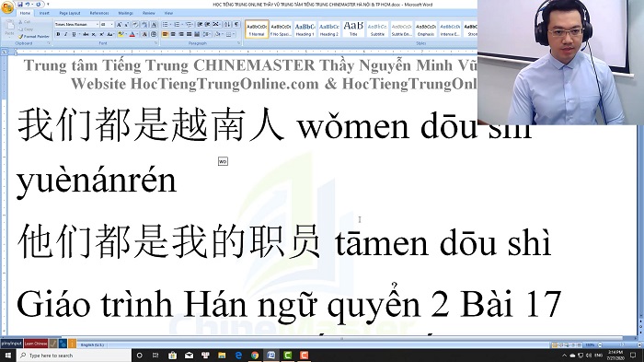644x362 pixels.
Task: Apply red font color
Action: [132, 34]
